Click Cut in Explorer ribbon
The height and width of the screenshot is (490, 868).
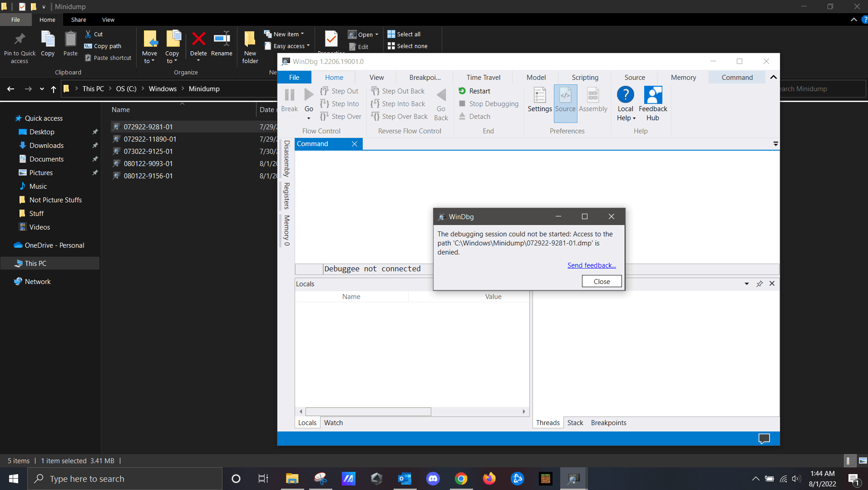94,34
